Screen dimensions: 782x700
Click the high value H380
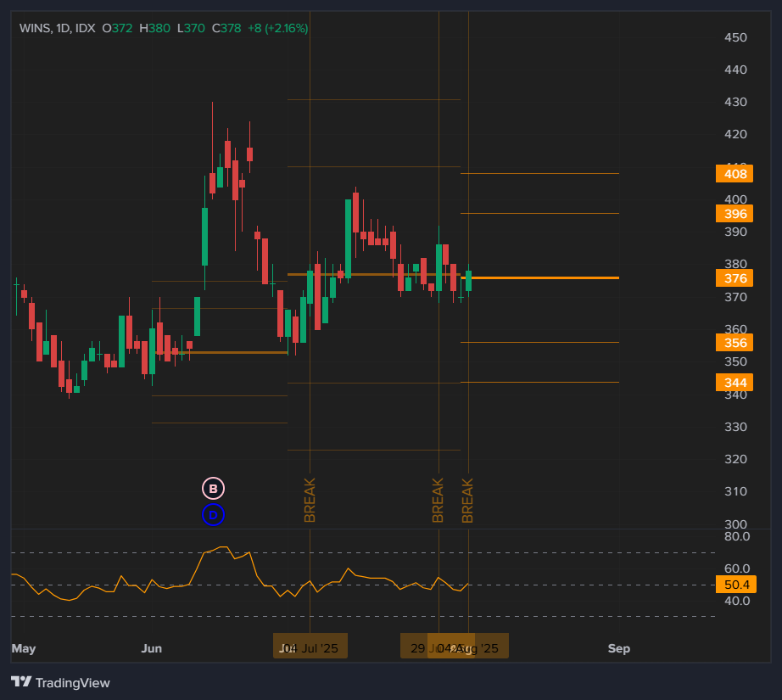(x=154, y=28)
